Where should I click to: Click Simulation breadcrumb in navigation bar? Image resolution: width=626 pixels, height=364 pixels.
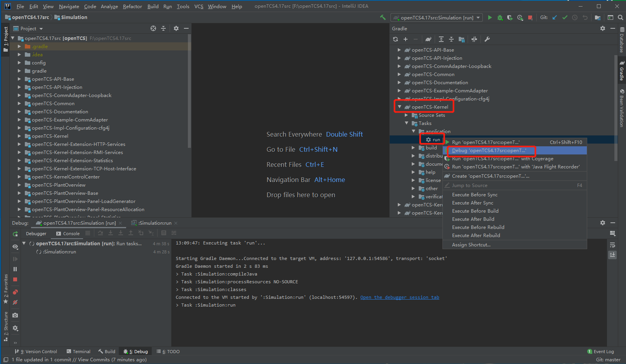pos(71,17)
